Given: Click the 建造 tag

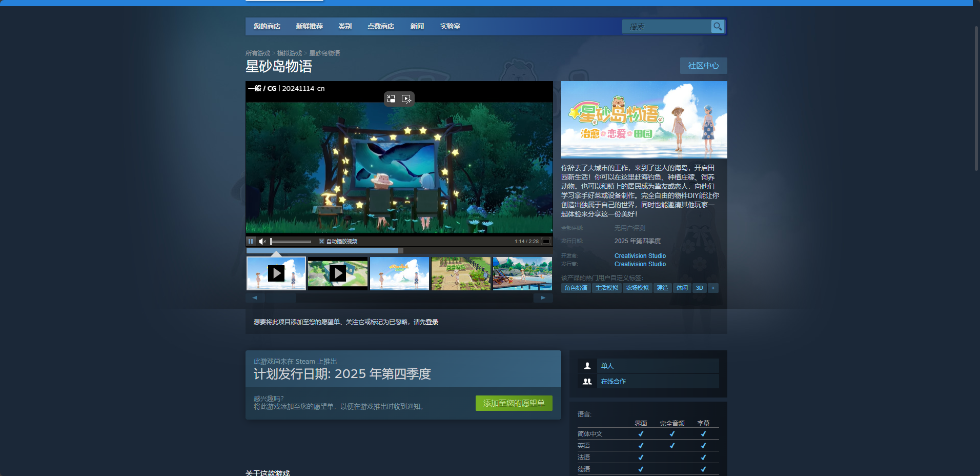Looking at the screenshot, I should 663,288.
